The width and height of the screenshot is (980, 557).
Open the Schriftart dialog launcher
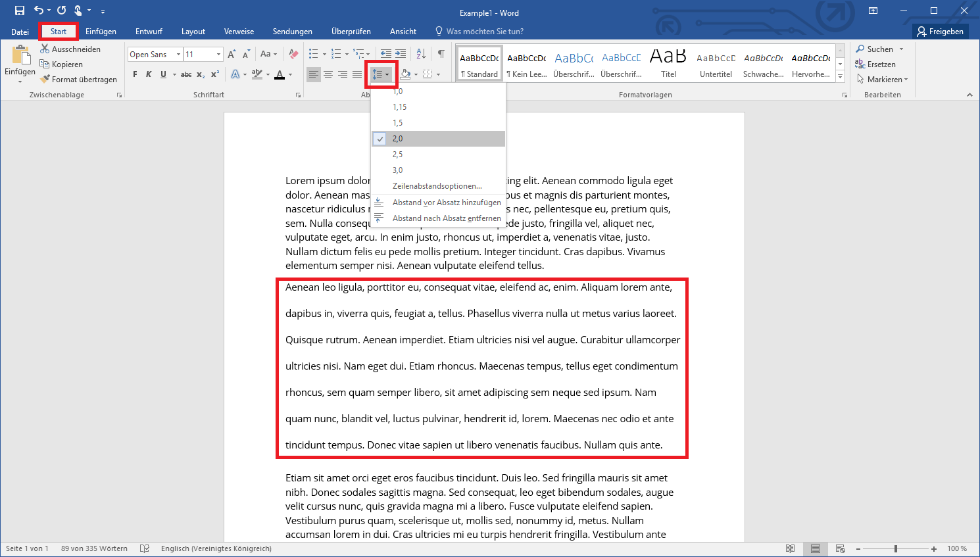[298, 95]
